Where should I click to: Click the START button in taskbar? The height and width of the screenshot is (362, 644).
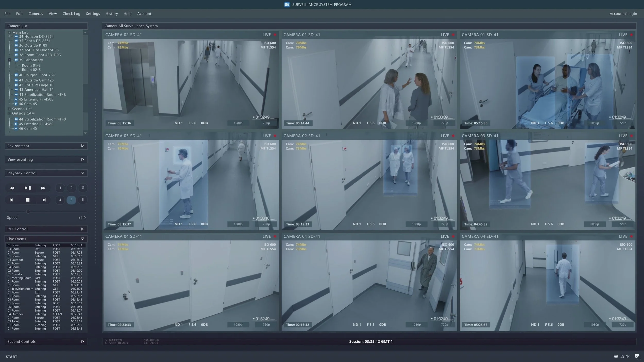tap(11, 357)
